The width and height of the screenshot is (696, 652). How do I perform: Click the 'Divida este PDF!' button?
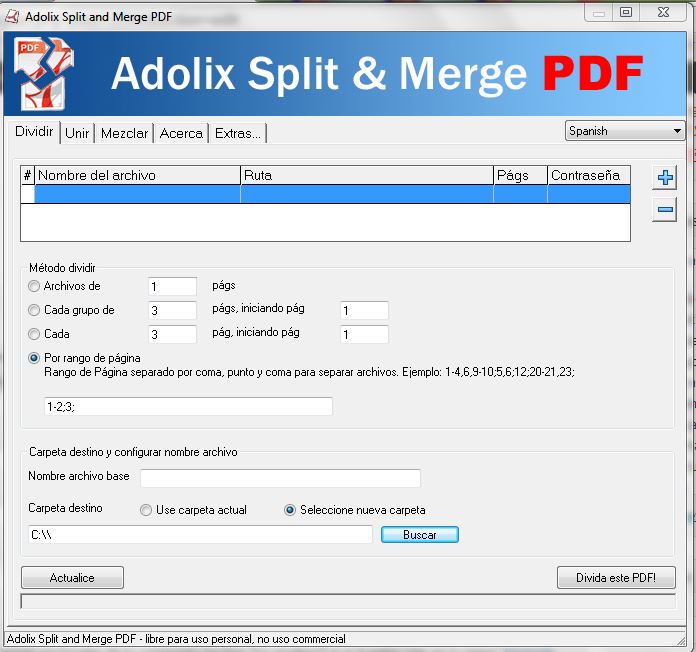(616, 577)
